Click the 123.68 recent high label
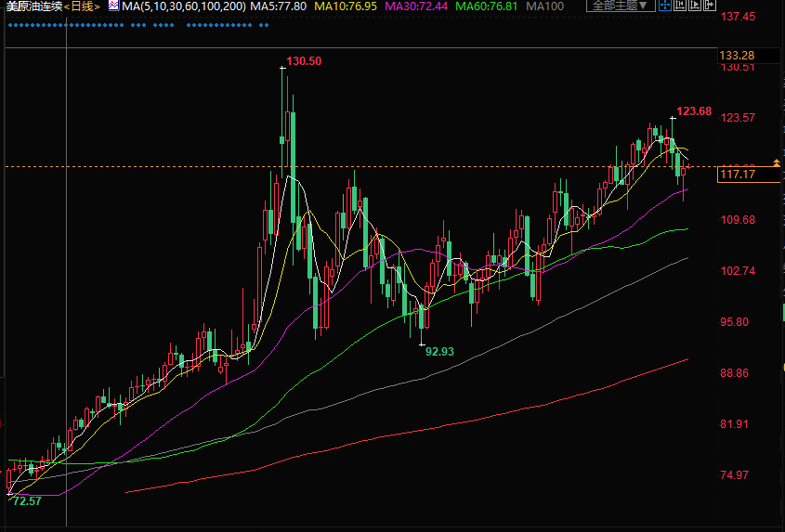This screenshot has width=785, height=532. coord(693,111)
